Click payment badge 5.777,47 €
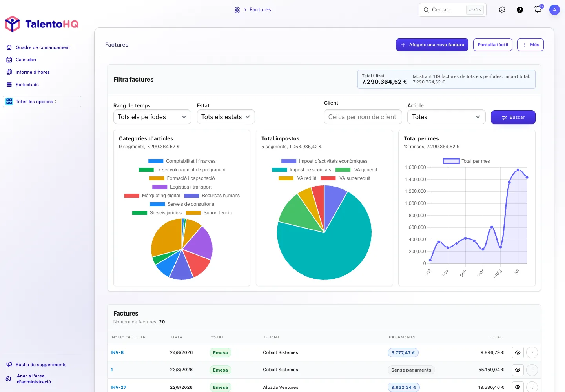This screenshot has height=392, width=565. tap(403, 353)
